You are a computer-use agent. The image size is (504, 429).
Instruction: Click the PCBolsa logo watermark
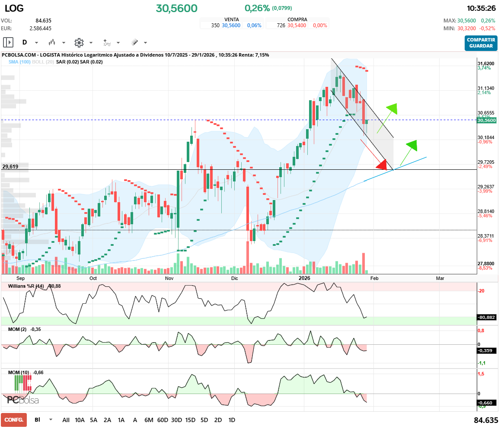(x=23, y=400)
